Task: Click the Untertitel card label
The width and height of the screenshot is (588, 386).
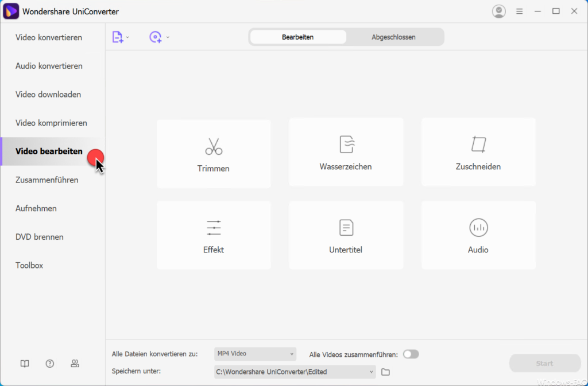Action: click(x=346, y=249)
